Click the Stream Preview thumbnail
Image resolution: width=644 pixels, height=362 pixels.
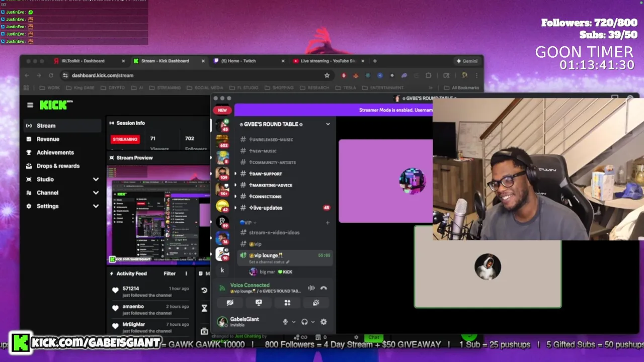tap(159, 215)
